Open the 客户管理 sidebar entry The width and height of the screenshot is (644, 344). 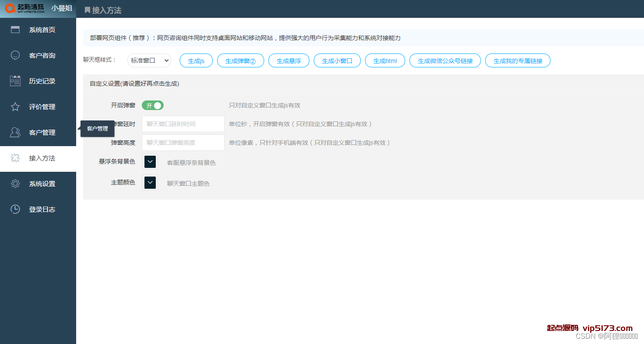(38, 133)
